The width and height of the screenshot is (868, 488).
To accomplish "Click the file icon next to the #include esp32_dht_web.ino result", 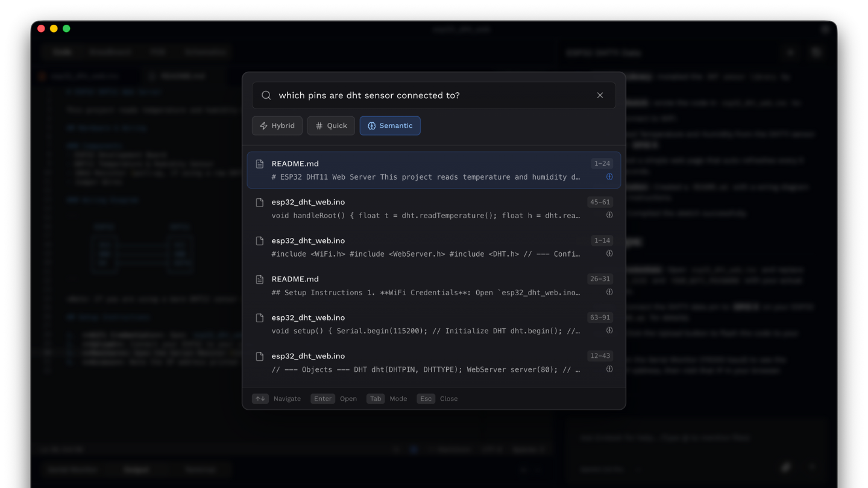I will (x=260, y=240).
